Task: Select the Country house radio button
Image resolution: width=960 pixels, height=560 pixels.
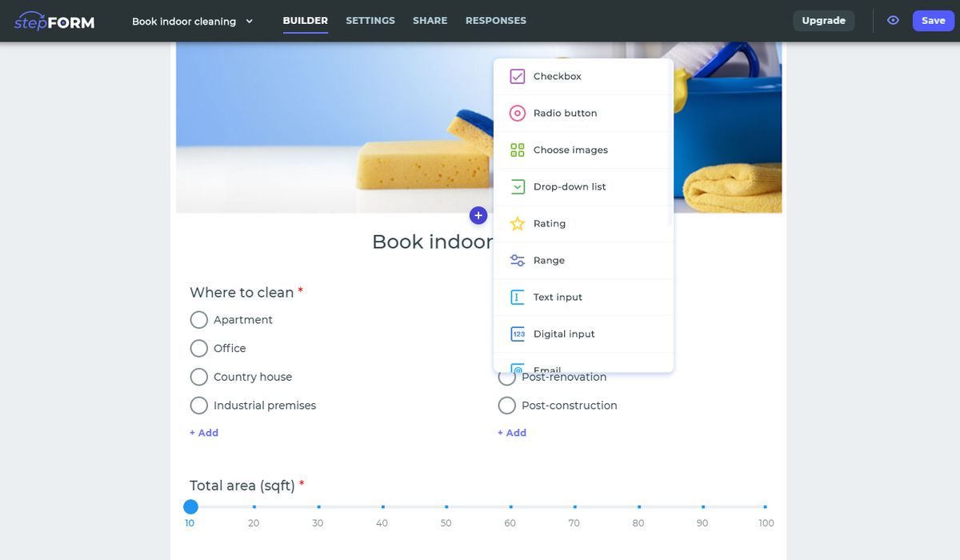Action: pos(198,376)
